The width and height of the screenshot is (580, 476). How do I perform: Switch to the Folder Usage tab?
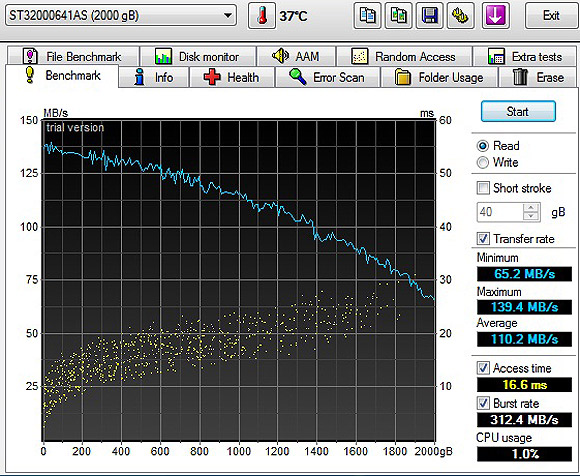point(439,77)
